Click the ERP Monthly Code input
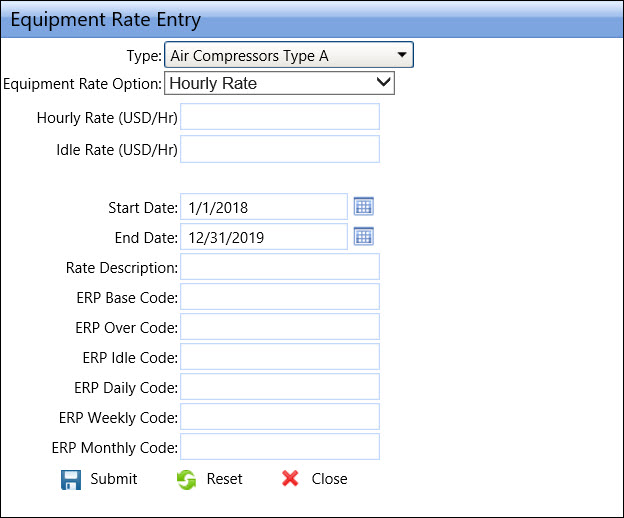The width and height of the screenshot is (624, 518). pyautogui.click(x=280, y=447)
